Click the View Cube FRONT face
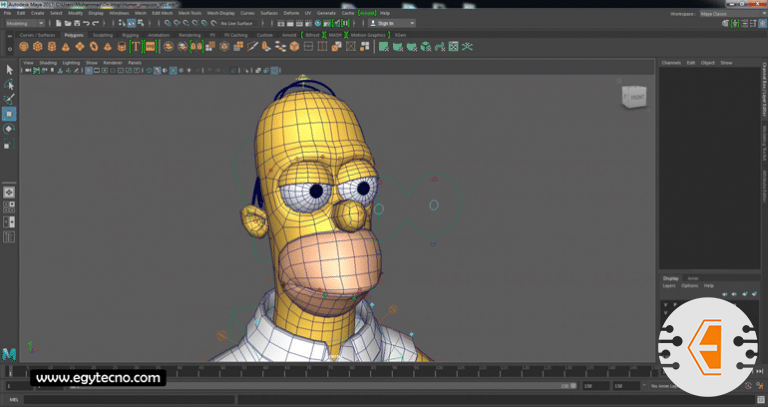The width and height of the screenshot is (768, 407). tap(635, 97)
